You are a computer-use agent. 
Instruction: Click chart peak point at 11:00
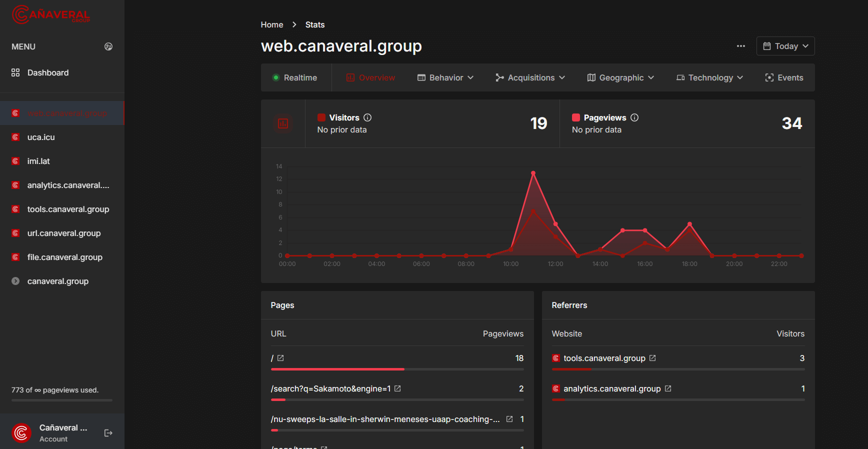tap(533, 173)
